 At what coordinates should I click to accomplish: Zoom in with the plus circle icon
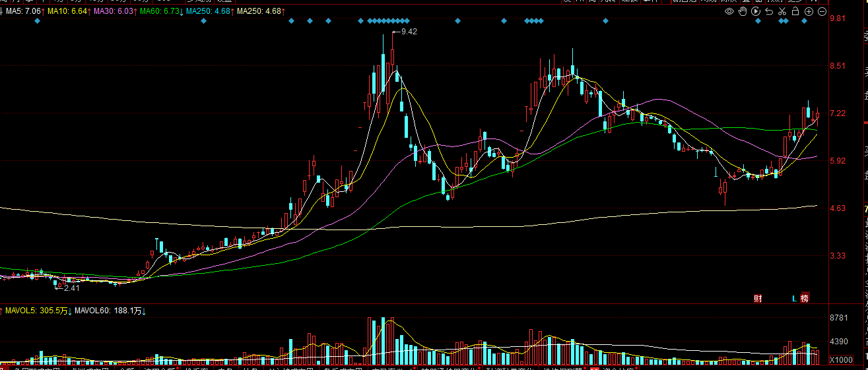(x=809, y=11)
